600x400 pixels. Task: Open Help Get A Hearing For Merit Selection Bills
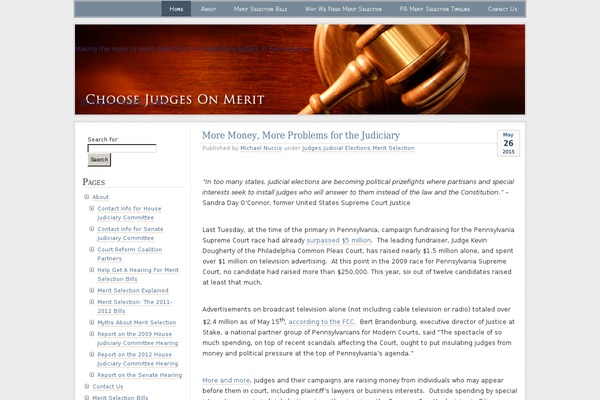click(x=138, y=274)
